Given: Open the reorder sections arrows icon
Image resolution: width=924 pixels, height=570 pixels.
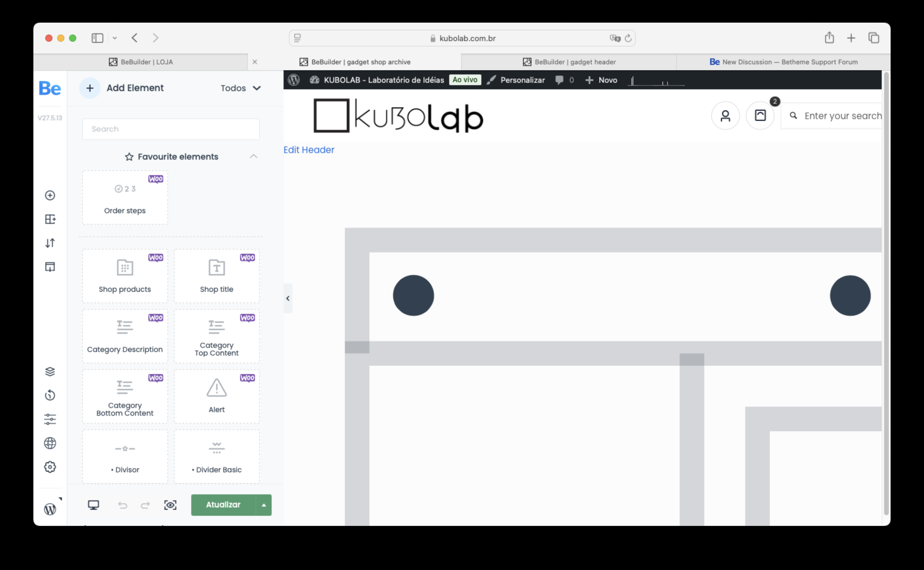Looking at the screenshot, I should point(50,243).
